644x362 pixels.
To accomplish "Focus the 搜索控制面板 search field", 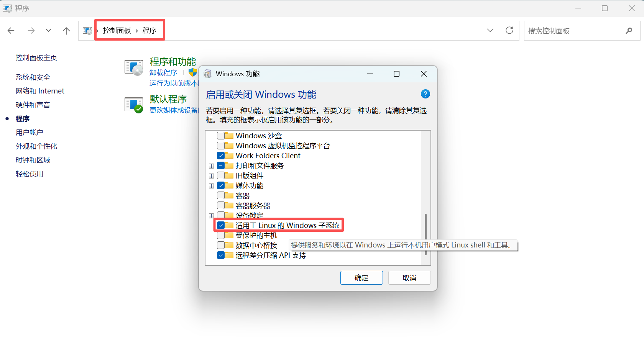I will tap(575, 31).
